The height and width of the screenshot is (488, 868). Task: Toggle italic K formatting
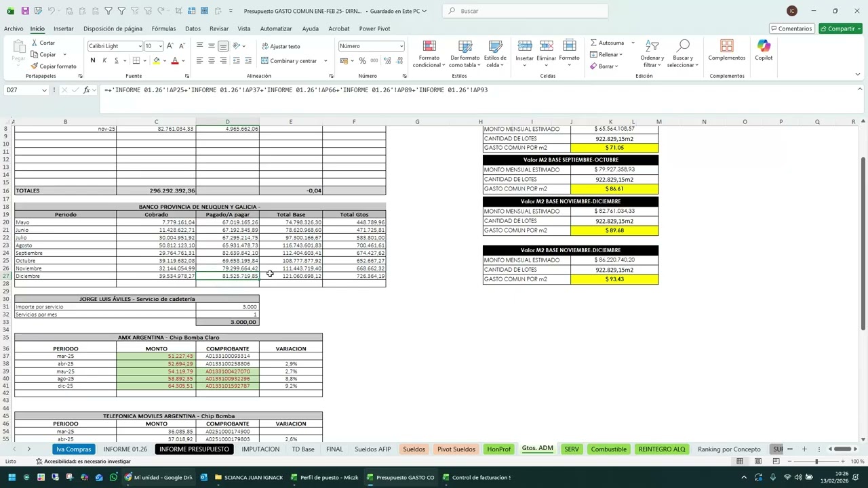coord(104,60)
